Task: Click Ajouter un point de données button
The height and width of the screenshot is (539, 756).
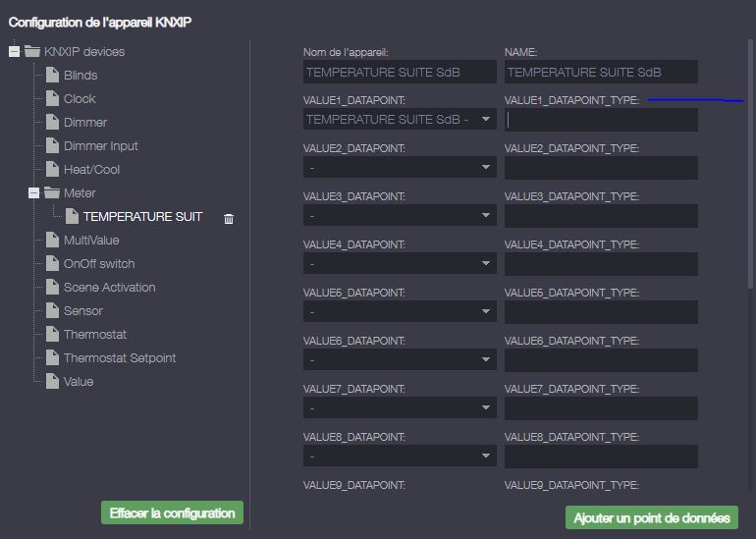Action: point(651,517)
